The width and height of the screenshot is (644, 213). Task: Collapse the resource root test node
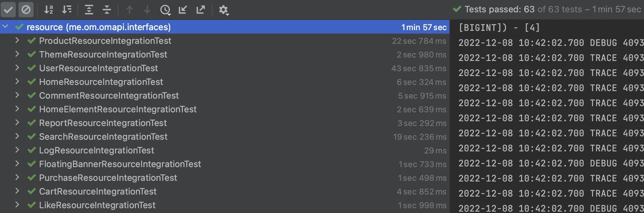click(x=5, y=26)
